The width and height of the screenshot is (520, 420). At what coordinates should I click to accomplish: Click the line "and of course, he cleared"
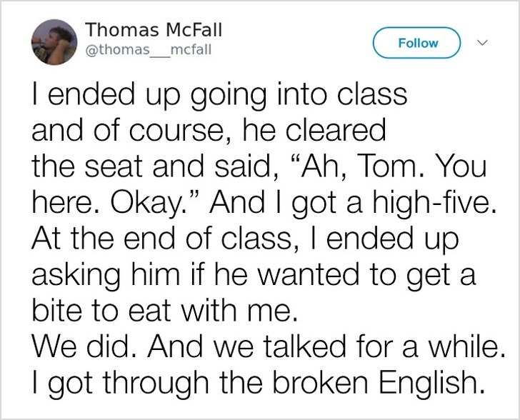coord(208,131)
